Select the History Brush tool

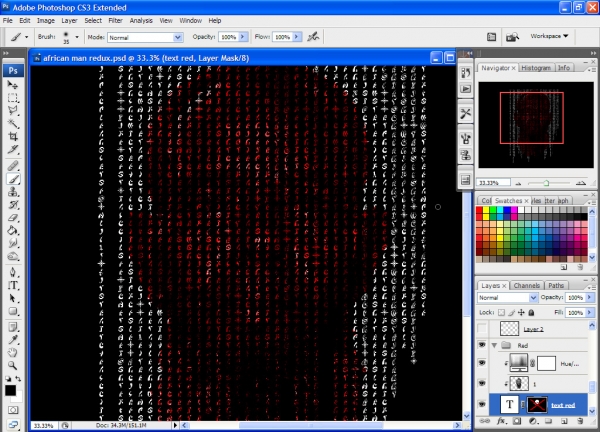point(13,205)
